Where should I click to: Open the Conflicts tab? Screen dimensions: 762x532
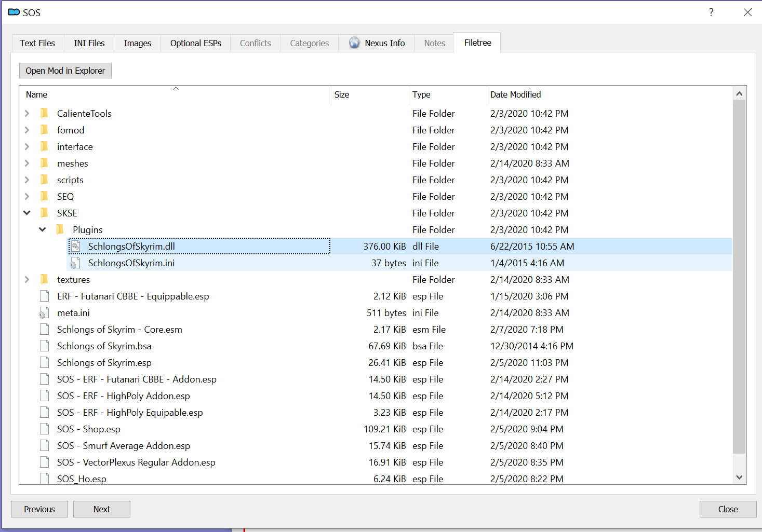[x=256, y=43]
